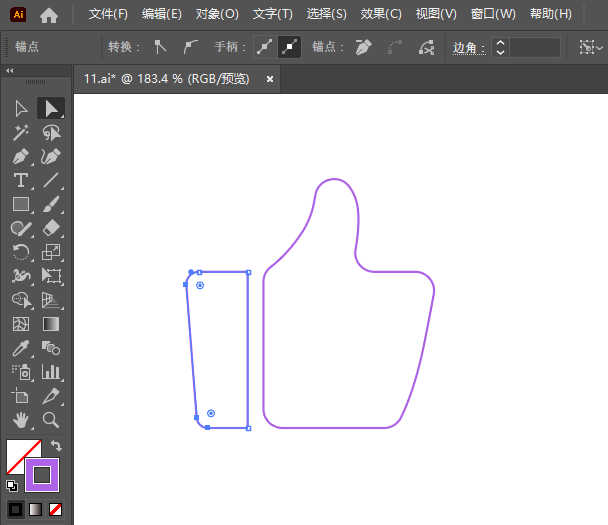The image size is (608, 525).
Task: Select the Free Transform tool
Action: tap(51, 276)
